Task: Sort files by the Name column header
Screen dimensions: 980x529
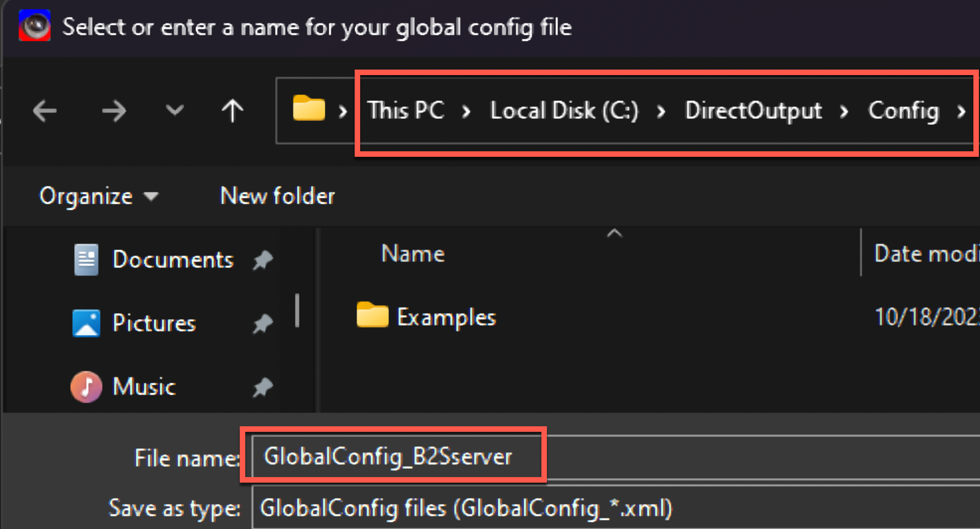Action: (413, 253)
